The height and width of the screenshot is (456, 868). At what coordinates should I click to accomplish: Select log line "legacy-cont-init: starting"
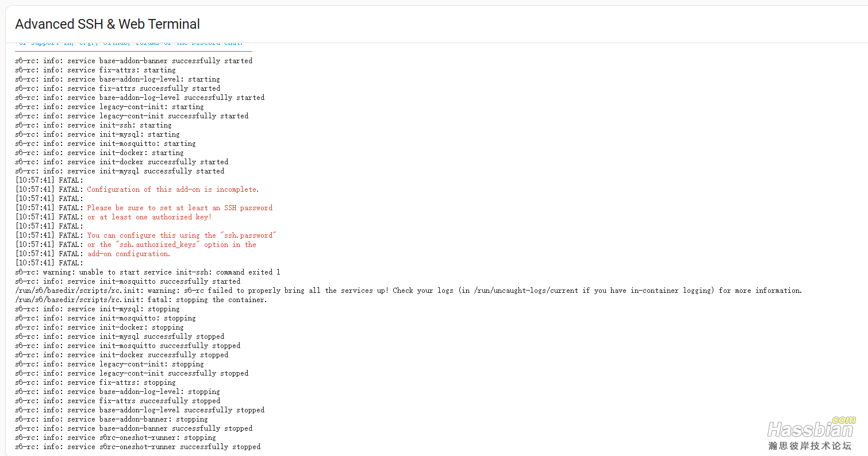(x=110, y=107)
